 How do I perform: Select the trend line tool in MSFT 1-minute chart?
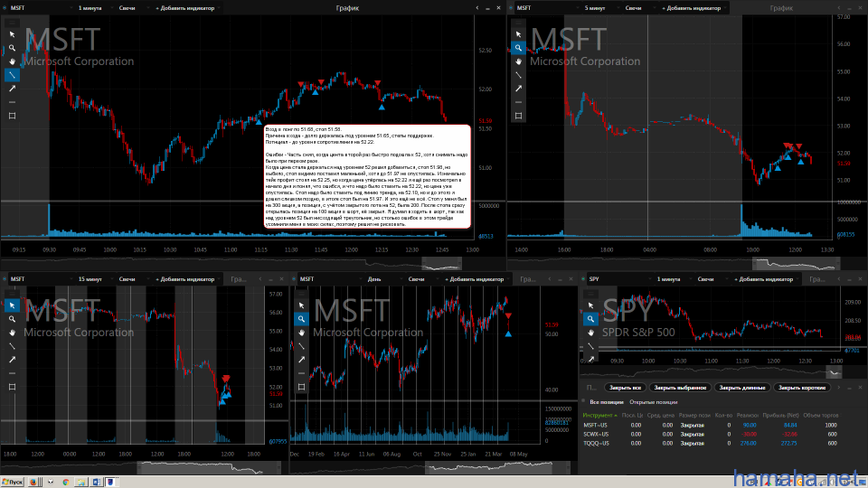[x=12, y=75]
